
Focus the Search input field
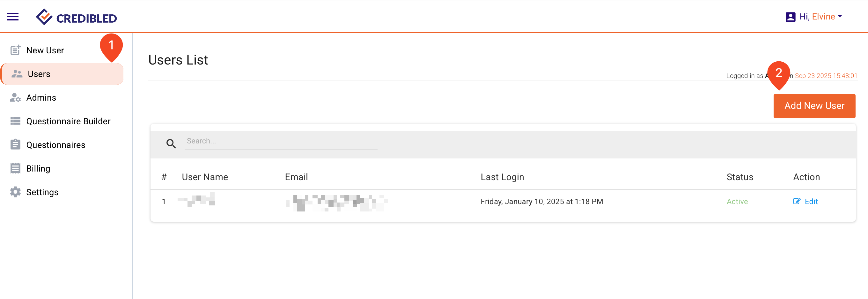pyautogui.click(x=281, y=141)
